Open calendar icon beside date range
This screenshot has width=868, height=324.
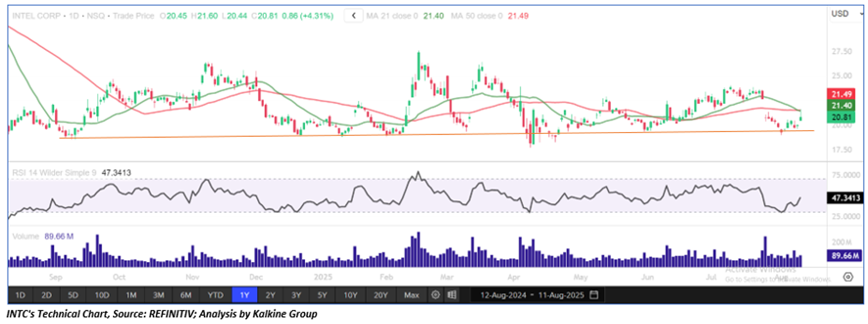coord(594,295)
